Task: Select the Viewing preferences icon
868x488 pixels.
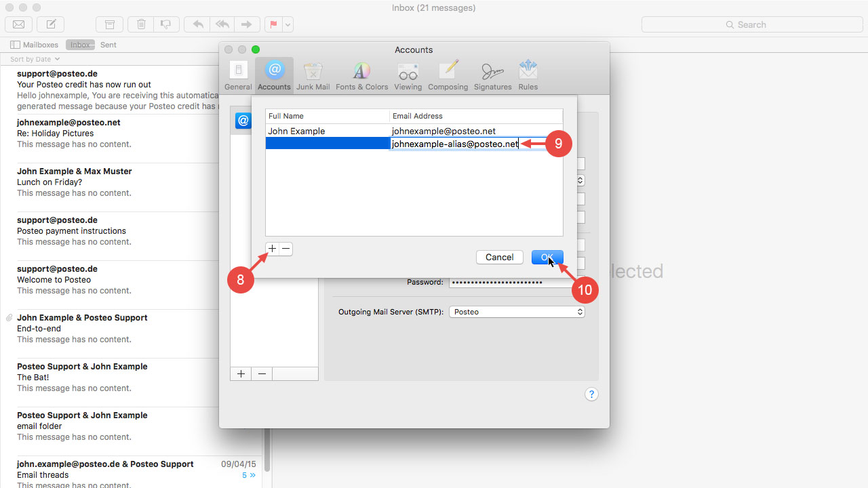Action: pyautogui.click(x=408, y=75)
